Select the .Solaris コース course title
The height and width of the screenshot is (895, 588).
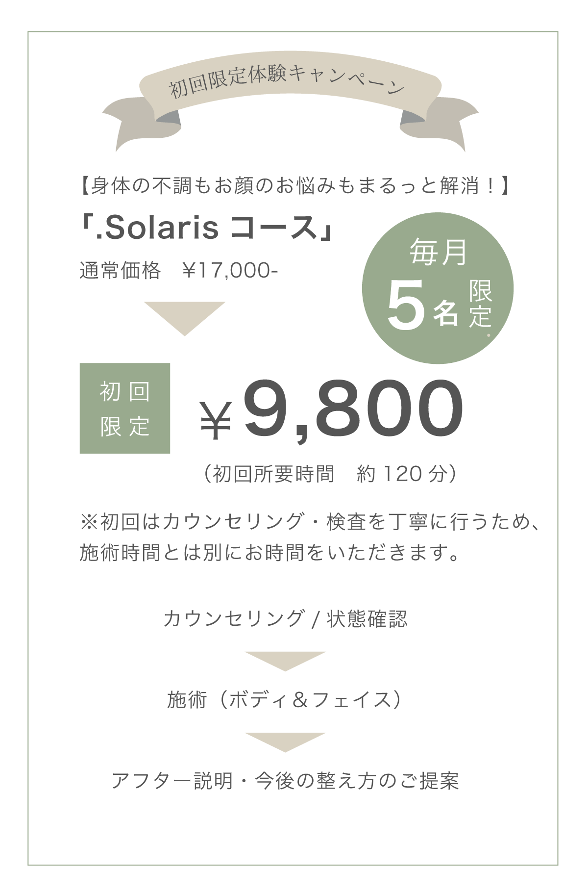[x=207, y=229]
